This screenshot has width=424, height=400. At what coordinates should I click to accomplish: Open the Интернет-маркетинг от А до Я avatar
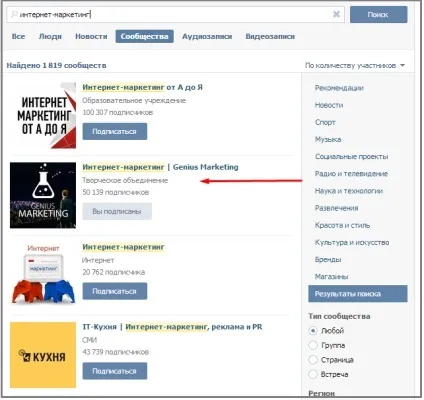click(x=43, y=115)
